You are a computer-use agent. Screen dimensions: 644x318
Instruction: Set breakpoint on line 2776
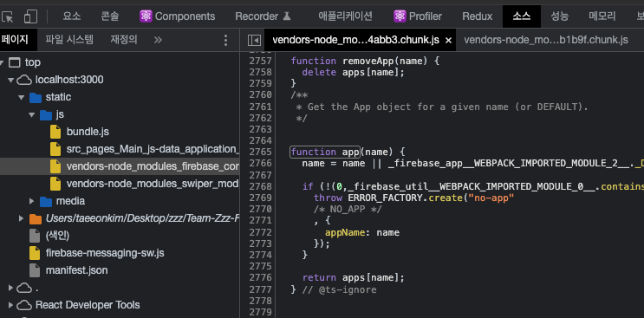(260, 278)
